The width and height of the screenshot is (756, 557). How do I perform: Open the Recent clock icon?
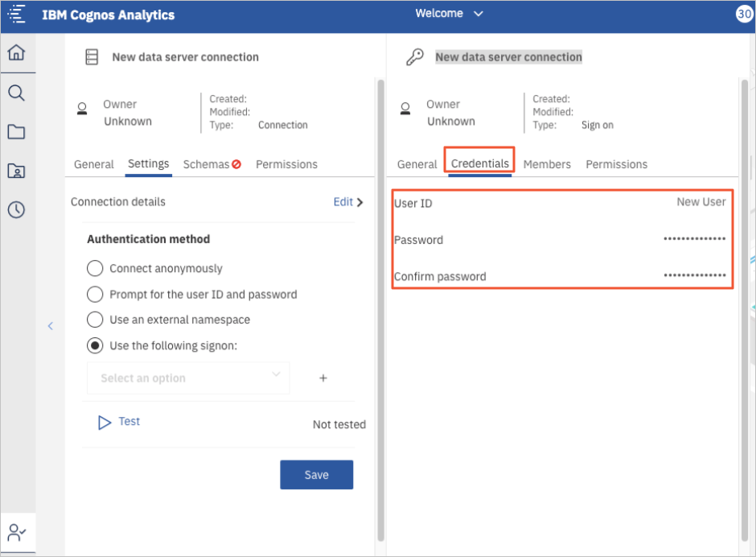click(x=16, y=210)
